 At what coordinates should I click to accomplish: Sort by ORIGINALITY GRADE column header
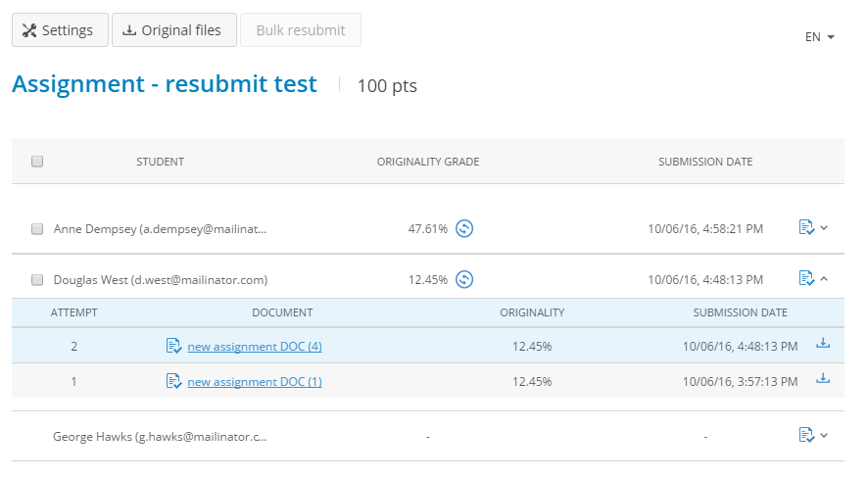click(x=428, y=162)
